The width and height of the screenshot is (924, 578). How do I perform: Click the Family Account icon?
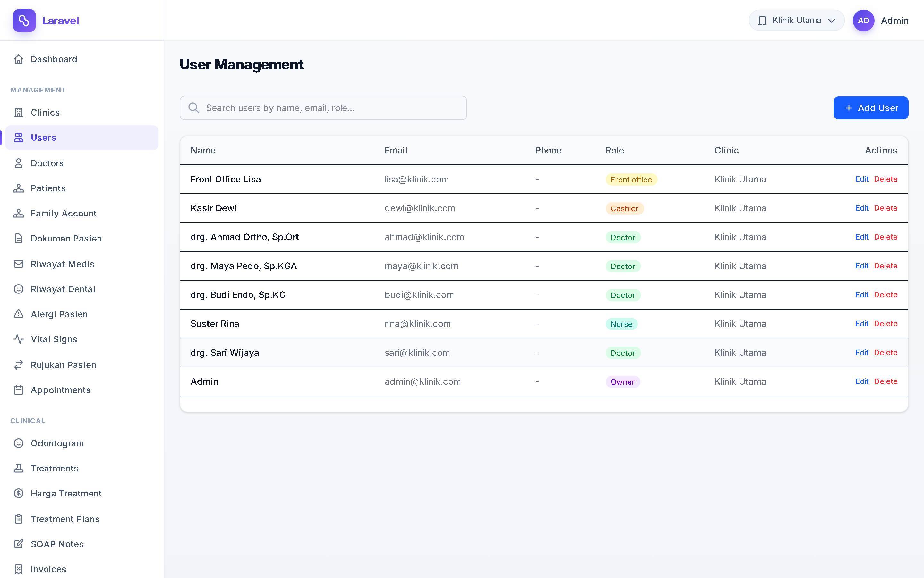click(19, 213)
